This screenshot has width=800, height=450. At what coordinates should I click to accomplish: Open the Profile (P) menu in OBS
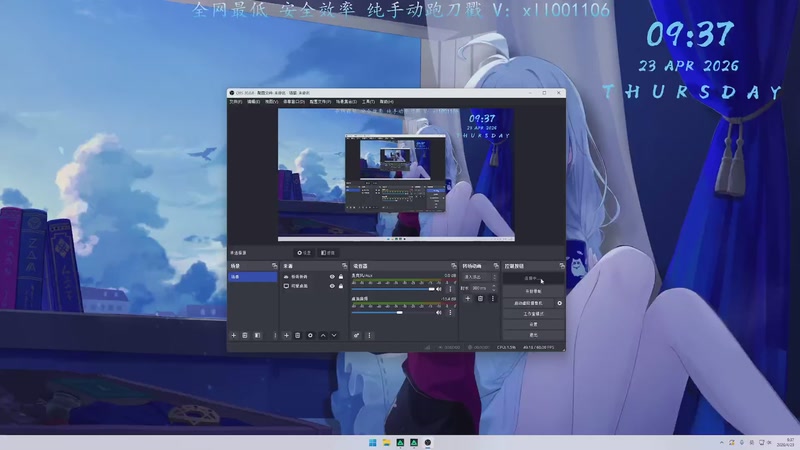[320, 102]
